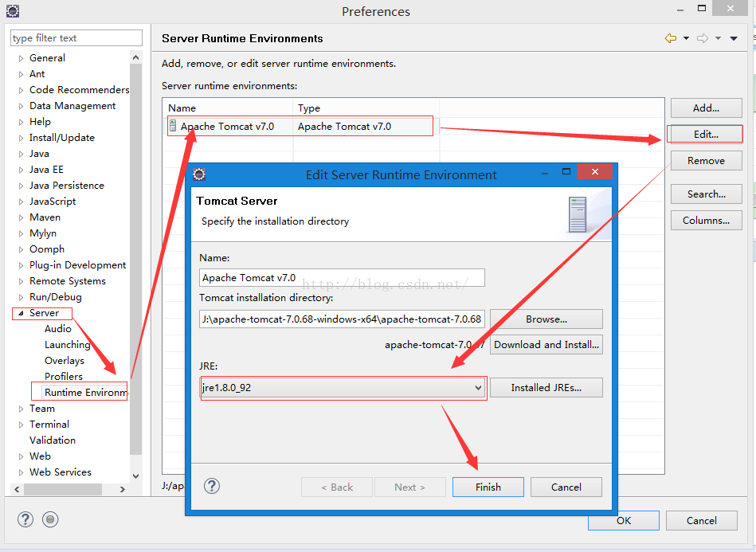This screenshot has width=756, height=552.
Task: Select Help preference category
Action: pos(40,122)
